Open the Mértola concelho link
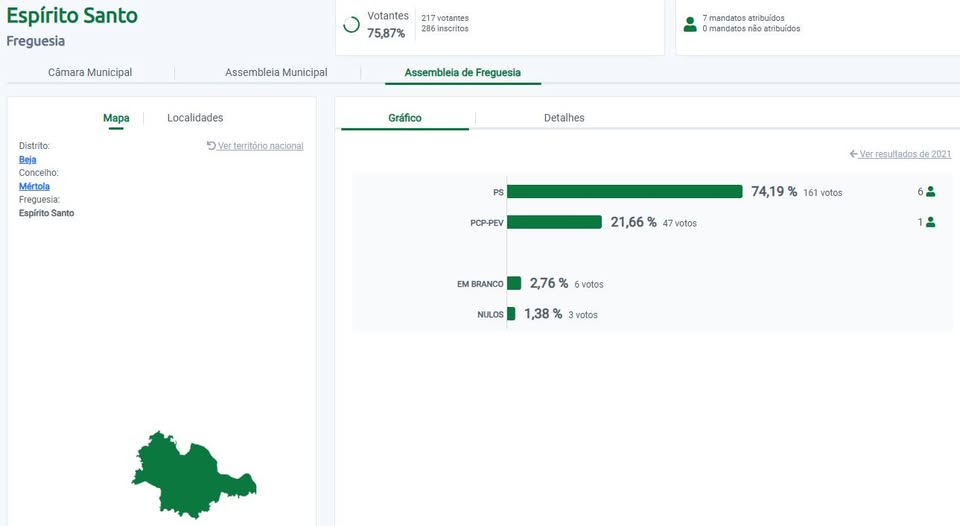960x526 pixels. coord(34,186)
